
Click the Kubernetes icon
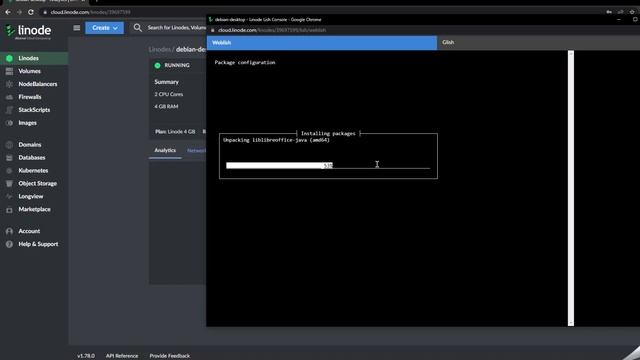point(9,171)
